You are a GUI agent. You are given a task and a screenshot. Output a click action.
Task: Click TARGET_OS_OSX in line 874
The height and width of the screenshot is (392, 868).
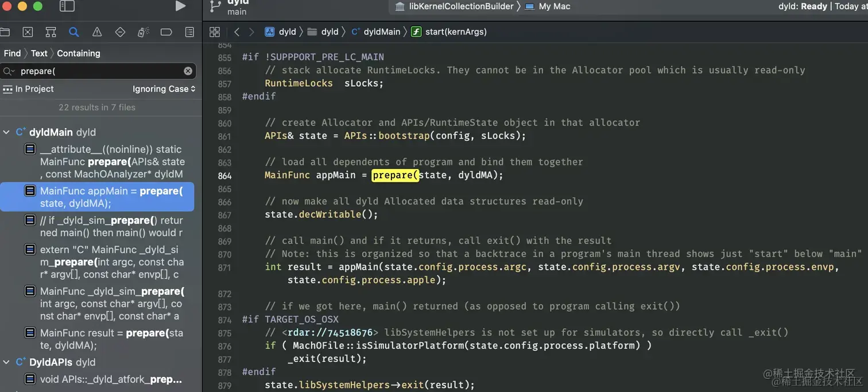point(301,319)
